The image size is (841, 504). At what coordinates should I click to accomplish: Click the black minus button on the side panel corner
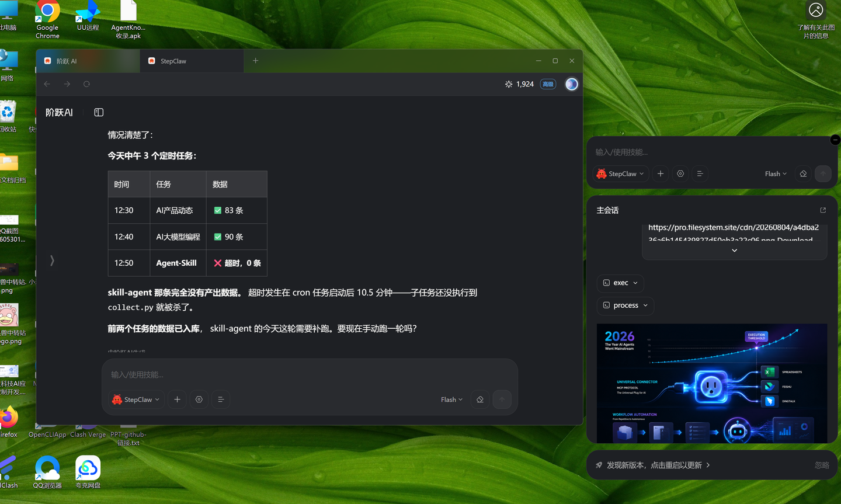coord(835,140)
